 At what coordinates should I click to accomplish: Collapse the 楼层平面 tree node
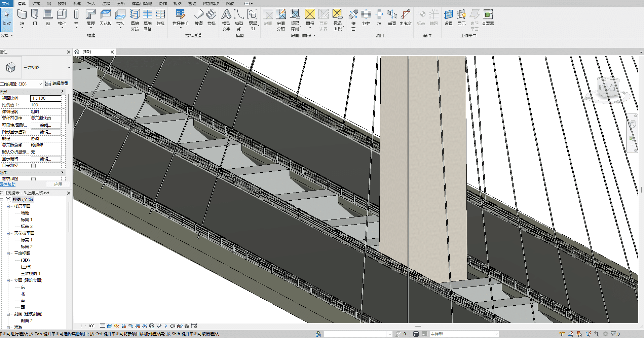pos(8,206)
